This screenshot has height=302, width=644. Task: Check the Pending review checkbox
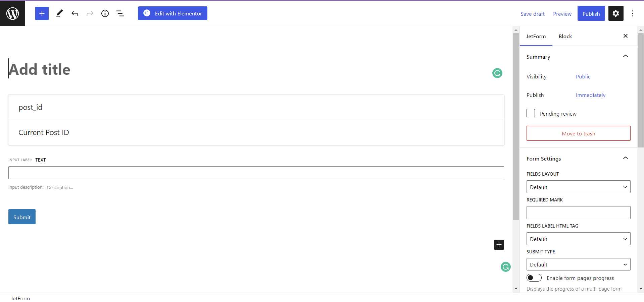point(531,113)
